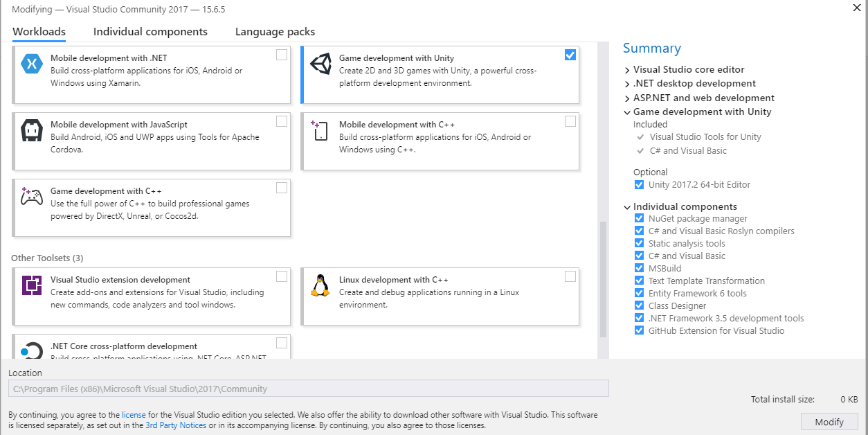Screen dimensions: 868x435
Task: Expand ASP.NET and web development section
Action: tap(627, 98)
